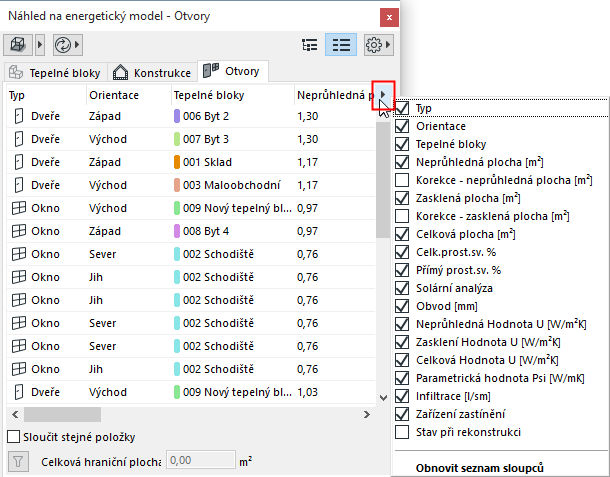The image size is (610, 477).
Task: Uncheck Tepelné bloky in column menu
Action: click(402, 144)
